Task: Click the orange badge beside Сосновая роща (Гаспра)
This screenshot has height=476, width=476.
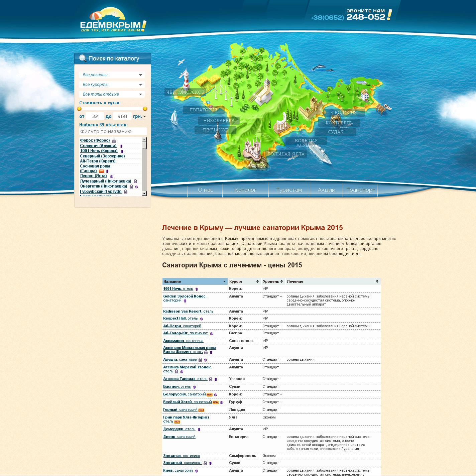Action: tap(101, 171)
